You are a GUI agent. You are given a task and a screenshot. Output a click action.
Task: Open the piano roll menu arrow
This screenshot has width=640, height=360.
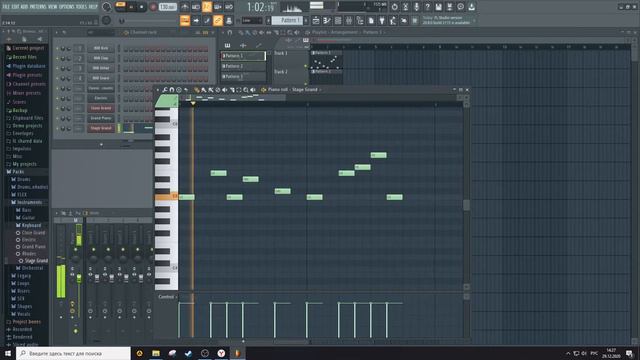tap(158, 90)
